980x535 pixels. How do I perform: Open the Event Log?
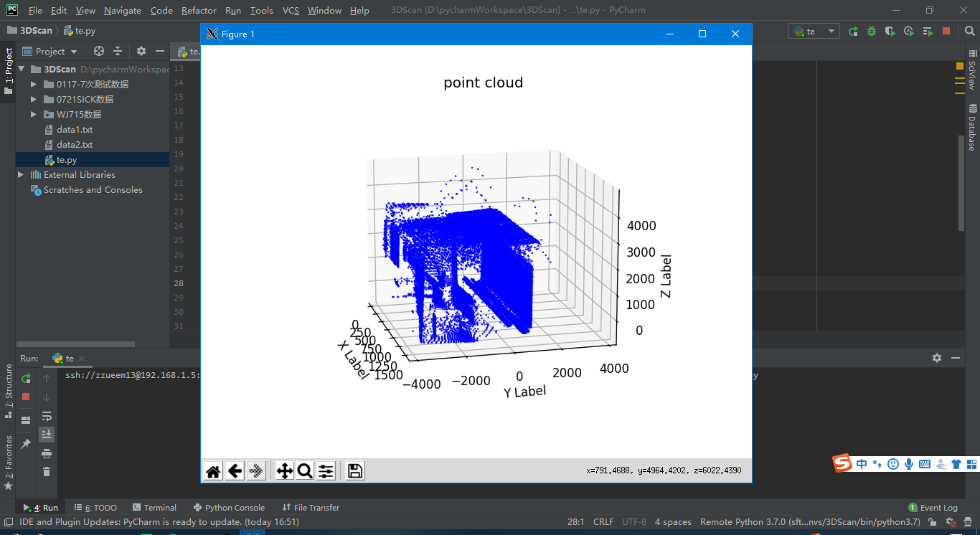point(933,507)
